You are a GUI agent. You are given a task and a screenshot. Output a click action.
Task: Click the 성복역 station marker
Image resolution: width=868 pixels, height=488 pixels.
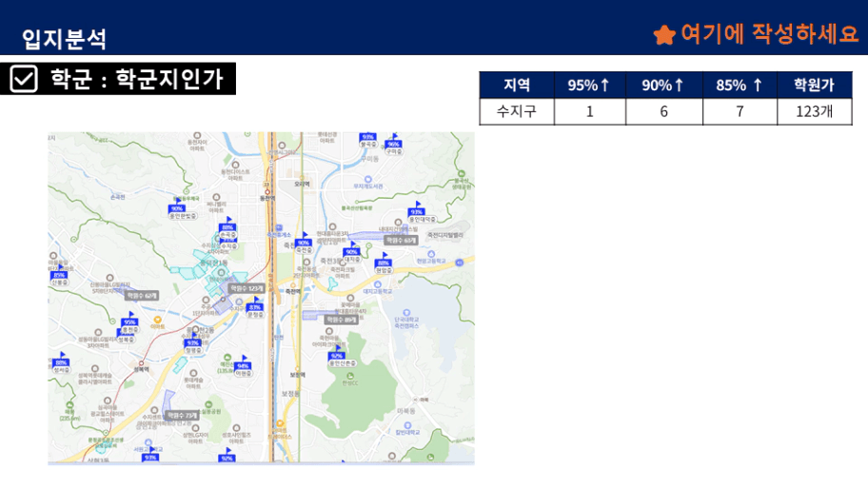(140, 362)
